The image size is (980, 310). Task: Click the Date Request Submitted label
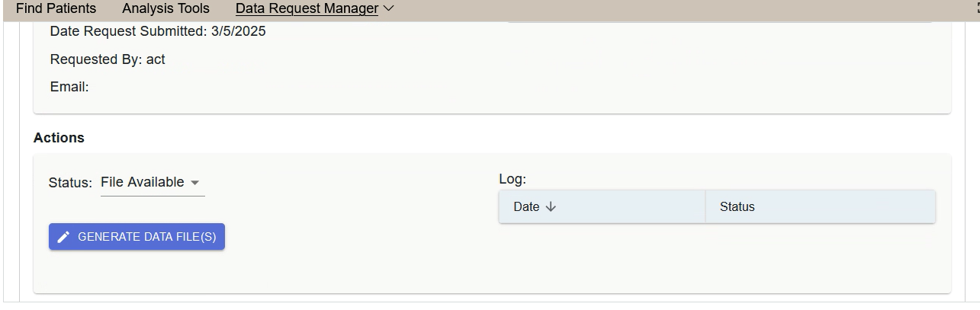(x=128, y=31)
